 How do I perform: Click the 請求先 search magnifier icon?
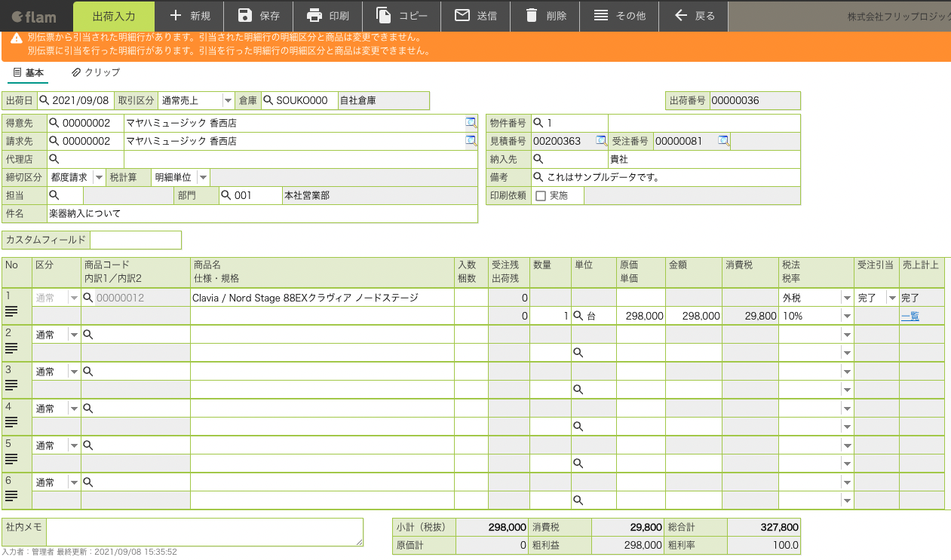[x=54, y=141]
